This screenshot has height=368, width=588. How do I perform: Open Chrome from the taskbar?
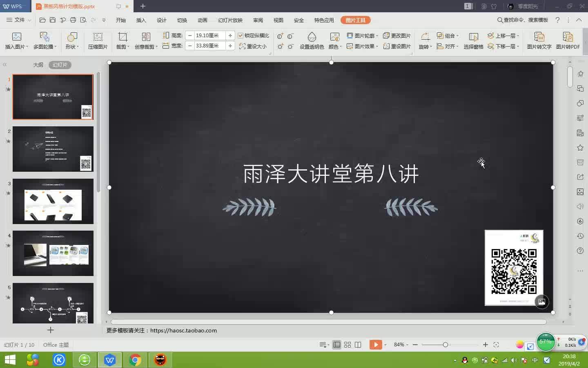click(x=135, y=360)
